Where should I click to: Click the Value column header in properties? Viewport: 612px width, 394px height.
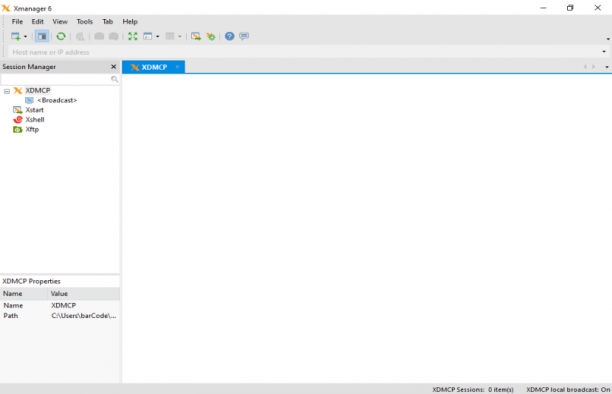(84, 294)
